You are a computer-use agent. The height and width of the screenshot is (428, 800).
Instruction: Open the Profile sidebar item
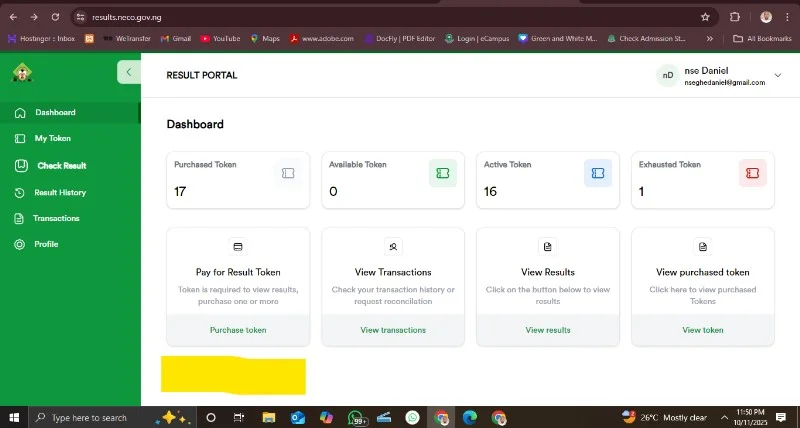[x=46, y=244]
